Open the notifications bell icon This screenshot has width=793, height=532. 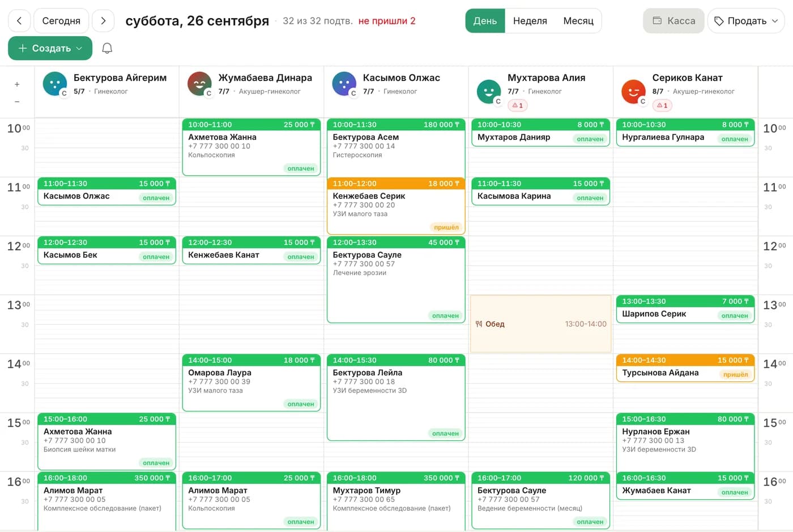click(107, 48)
